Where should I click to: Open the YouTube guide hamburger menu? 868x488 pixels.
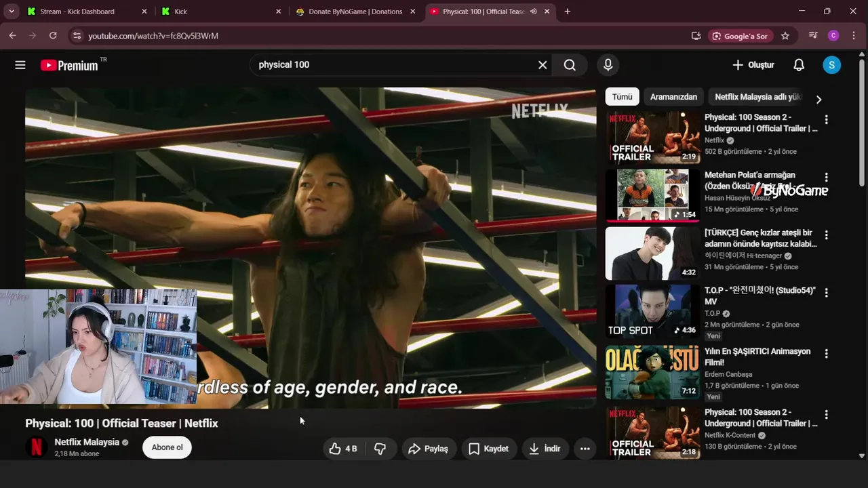point(20,65)
